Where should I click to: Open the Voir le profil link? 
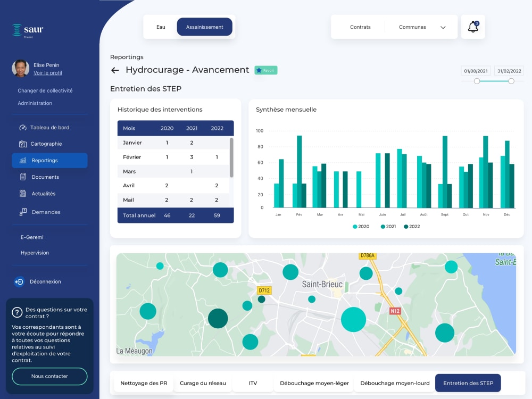[x=47, y=72]
